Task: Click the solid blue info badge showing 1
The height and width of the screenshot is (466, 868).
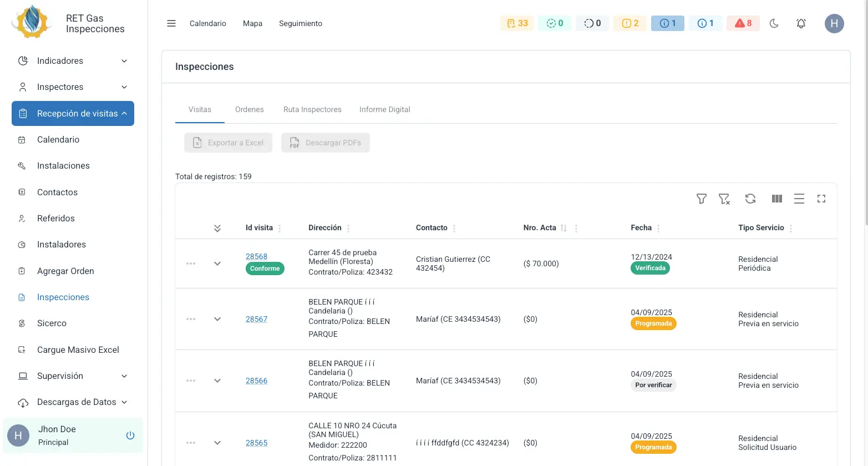Action: [668, 23]
